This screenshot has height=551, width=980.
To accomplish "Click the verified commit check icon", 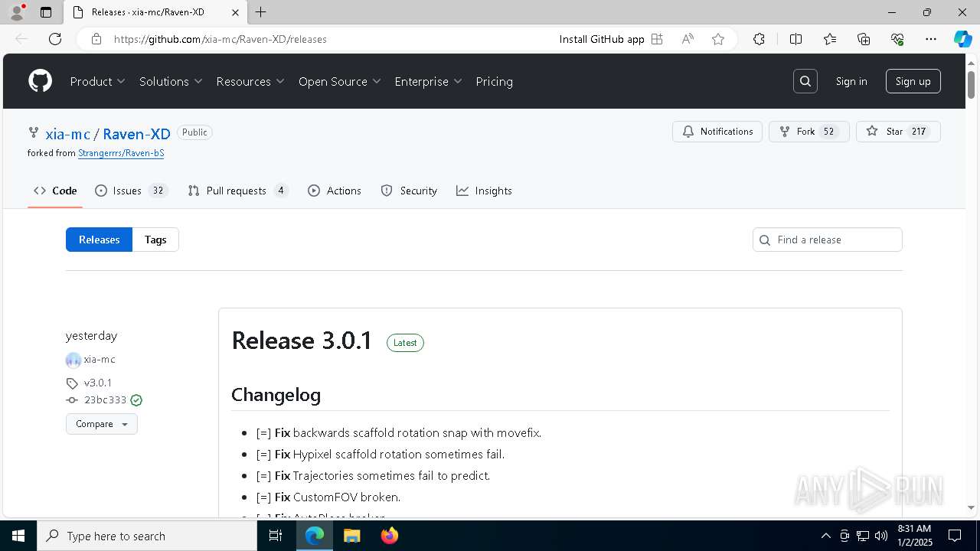I will coord(136,400).
